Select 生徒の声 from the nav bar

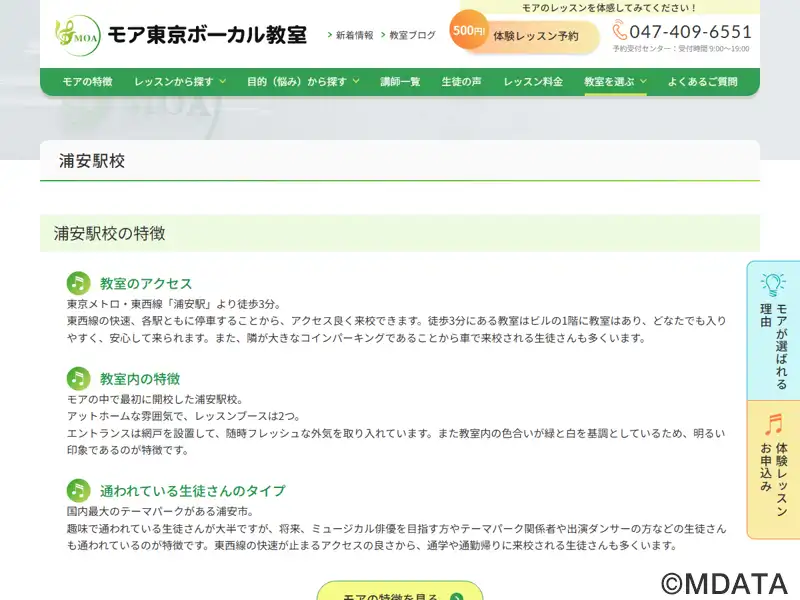(x=461, y=82)
